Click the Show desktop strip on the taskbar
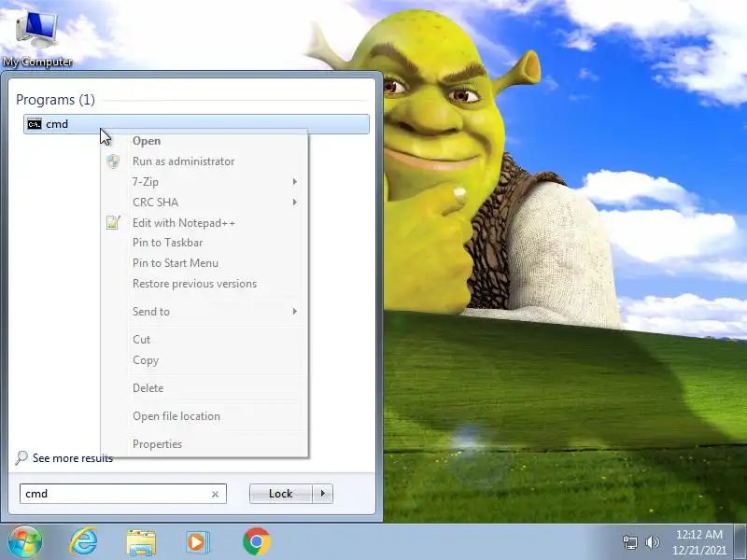The width and height of the screenshot is (747, 560). click(x=740, y=542)
